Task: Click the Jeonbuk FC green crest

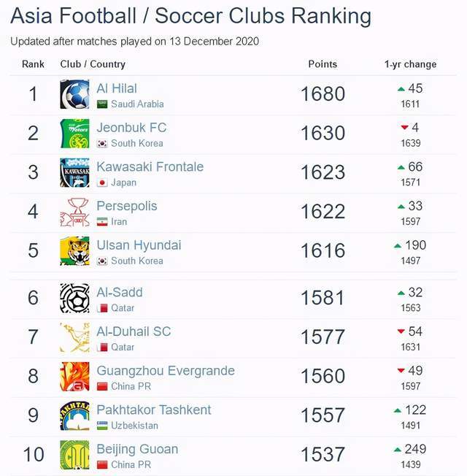Action: 74,134
